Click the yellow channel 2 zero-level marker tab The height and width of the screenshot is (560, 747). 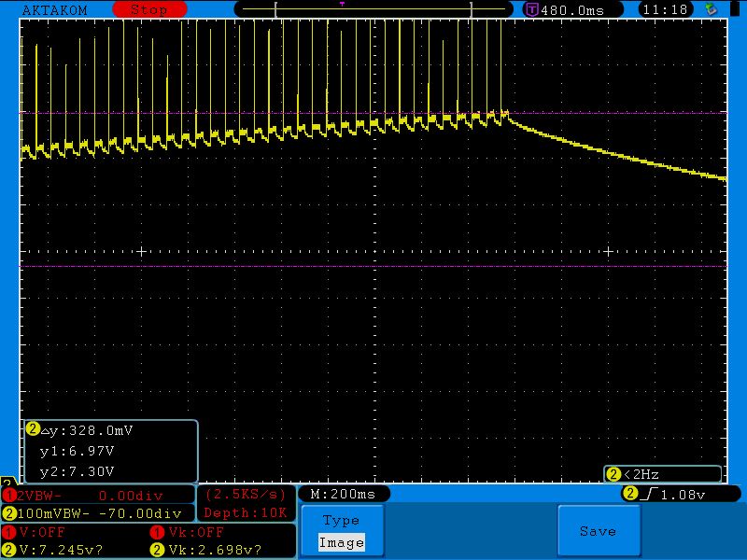tap(7, 482)
